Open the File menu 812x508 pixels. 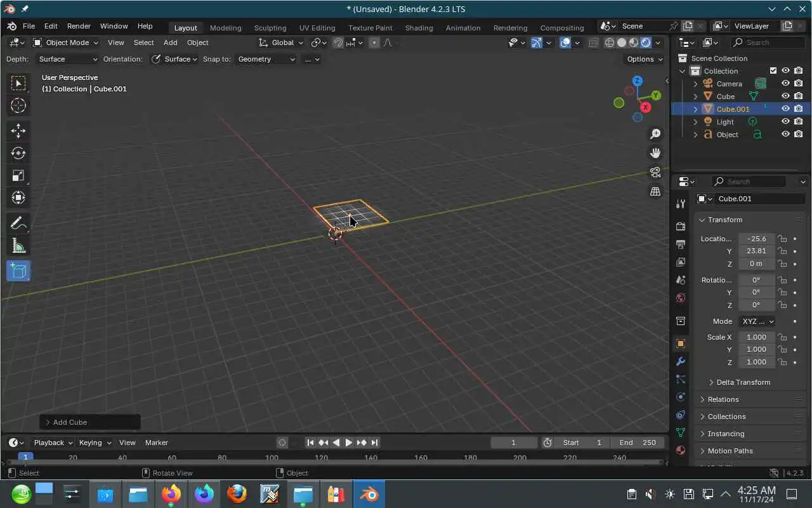tap(29, 26)
